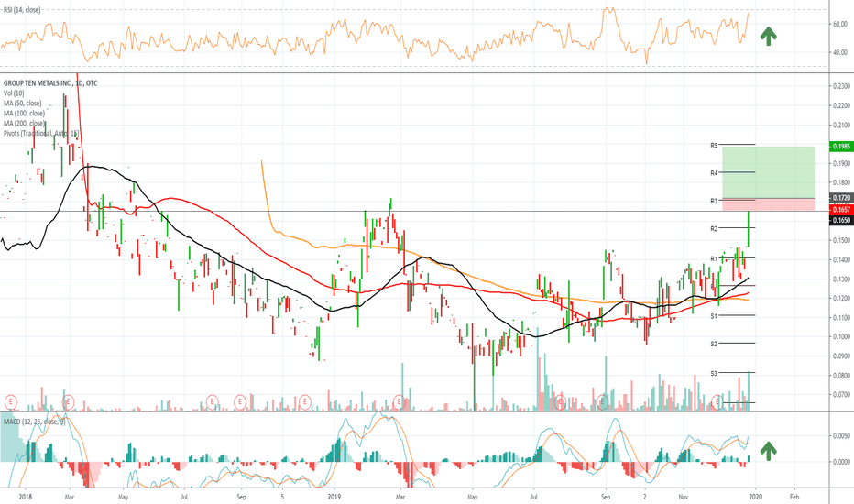854x504 pixels.
Task: Click the gray 0.1720 price tag
Action: point(841,198)
